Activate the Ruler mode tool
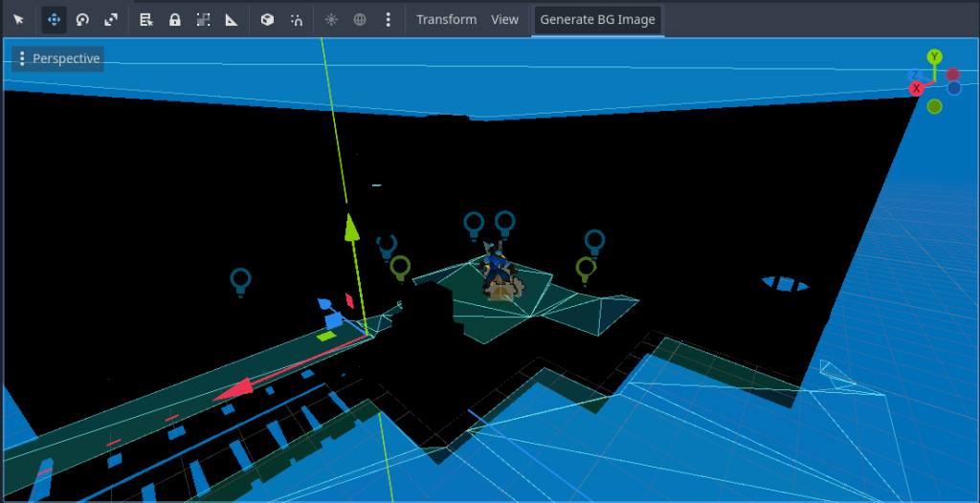Screen dimensions: 980x503 click(232, 19)
